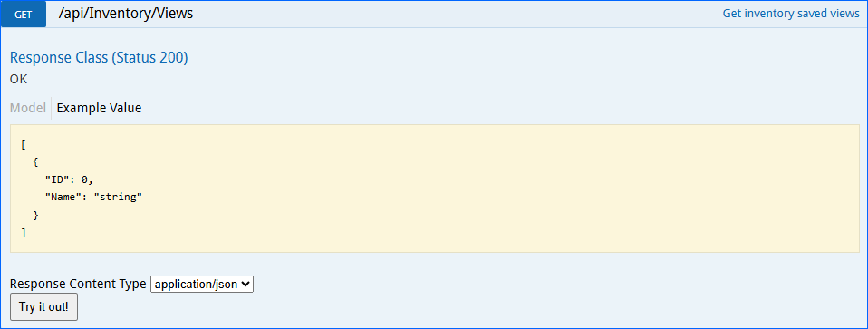The width and height of the screenshot is (868, 329).
Task: Open the Get inventory saved views link
Action: (791, 14)
